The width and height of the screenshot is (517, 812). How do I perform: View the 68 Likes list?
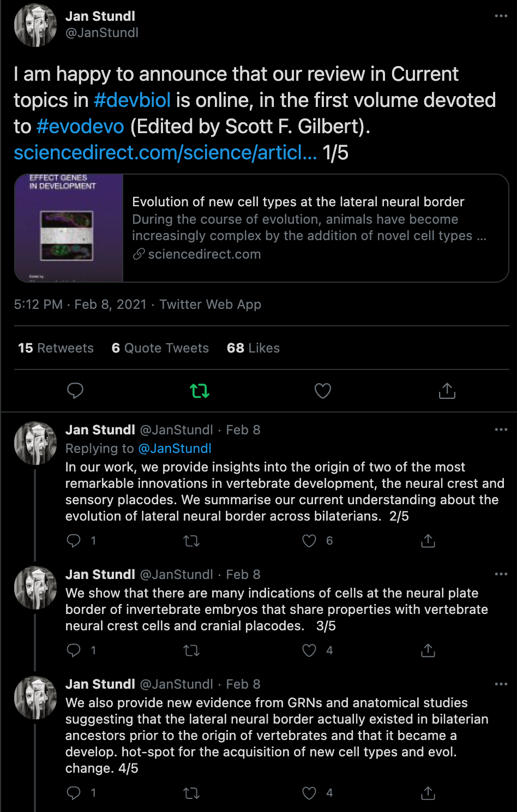coord(253,348)
